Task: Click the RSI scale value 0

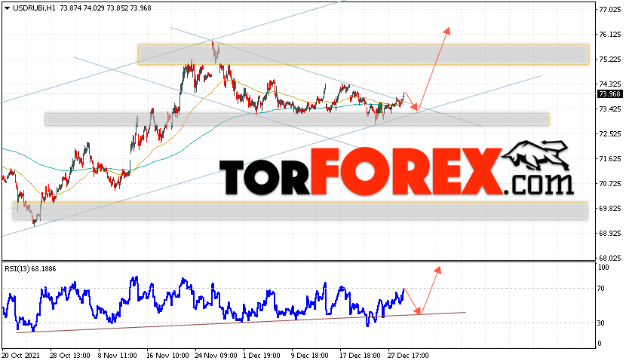Action: 600,344
